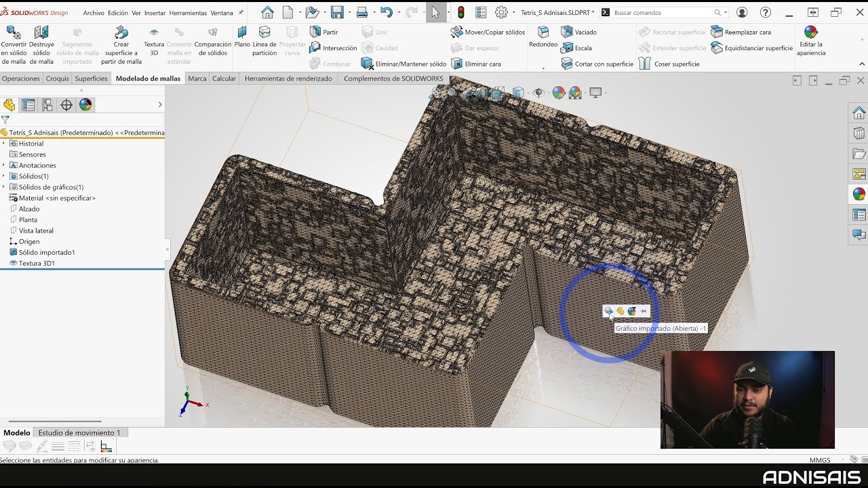Open the Help question mark icon
This screenshot has height=488, width=868.
click(766, 12)
